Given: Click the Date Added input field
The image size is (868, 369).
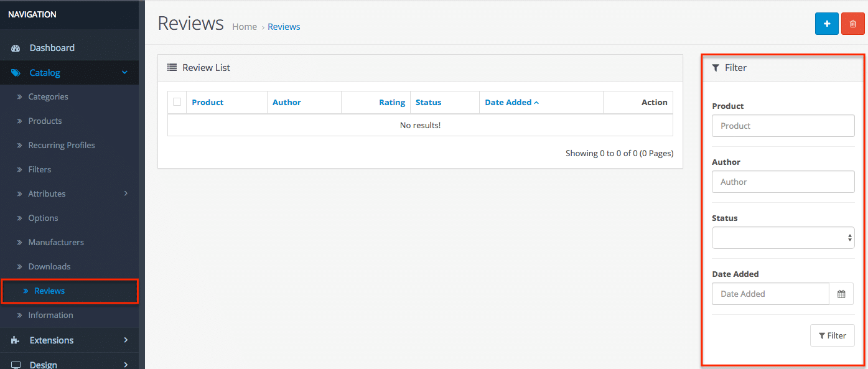Looking at the screenshot, I should click(770, 294).
